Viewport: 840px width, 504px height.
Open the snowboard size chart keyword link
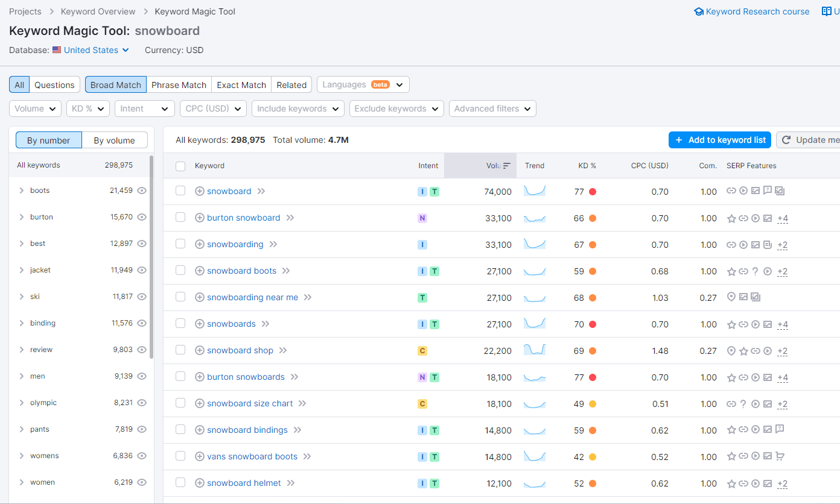pos(249,403)
